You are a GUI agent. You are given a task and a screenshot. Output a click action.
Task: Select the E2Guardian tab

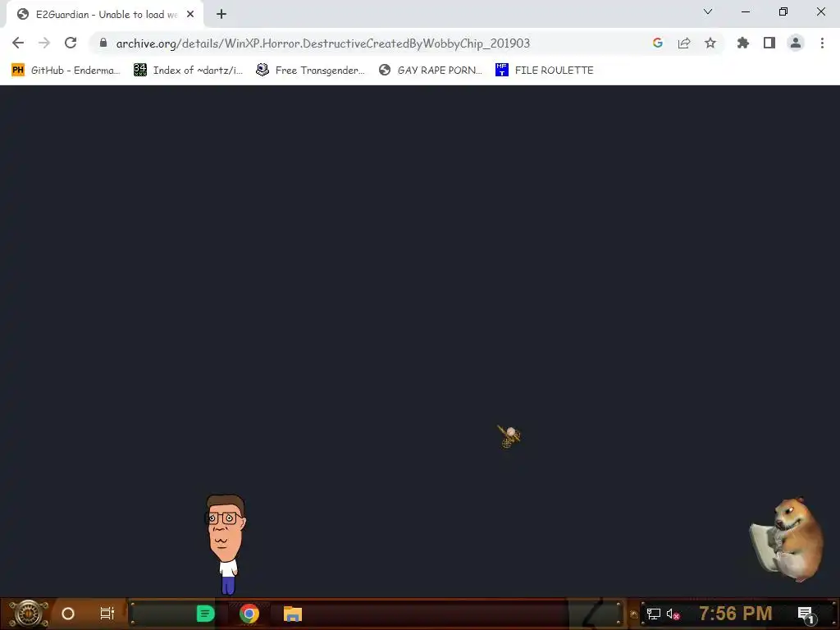pyautogui.click(x=104, y=15)
